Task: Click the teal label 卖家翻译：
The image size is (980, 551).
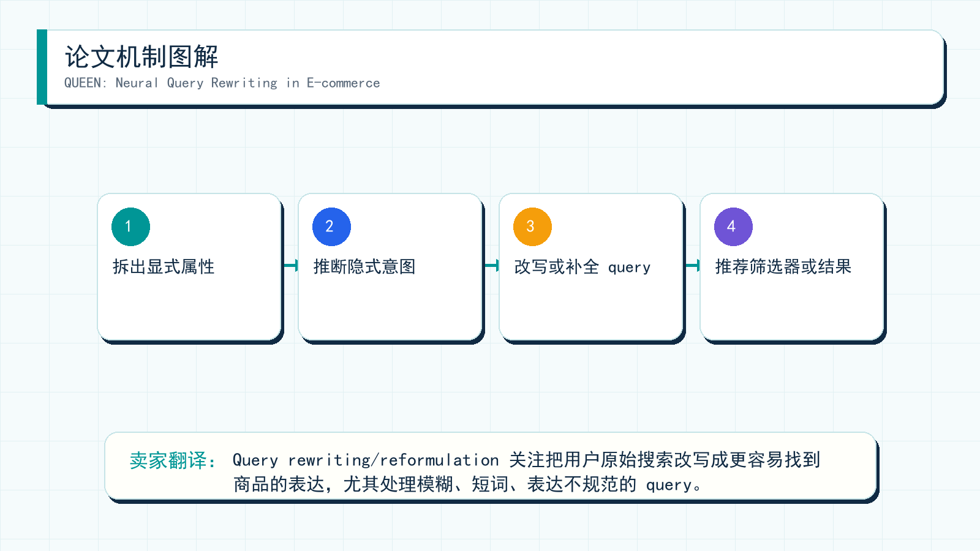Action: pyautogui.click(x=173, y=460)
